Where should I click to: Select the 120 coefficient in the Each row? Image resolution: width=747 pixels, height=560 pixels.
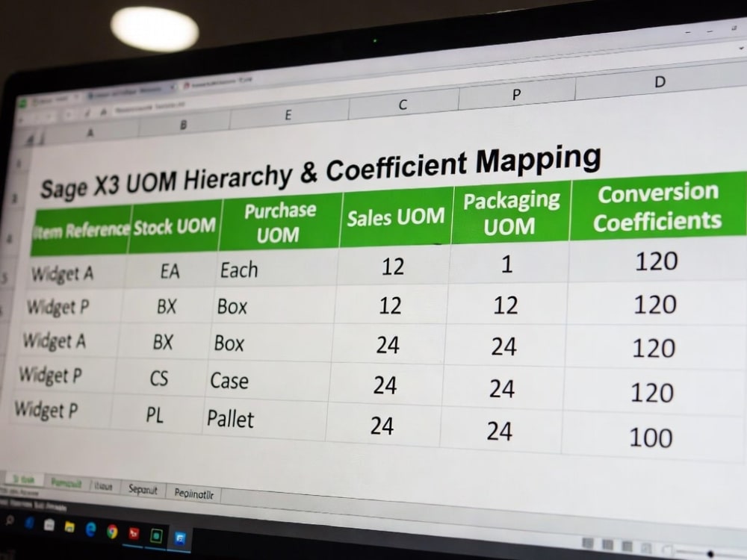pos(657,261)
